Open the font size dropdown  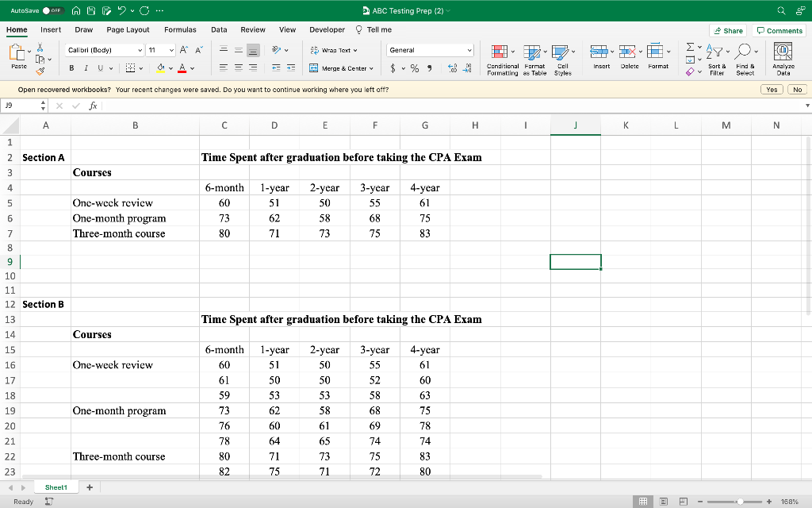(171, 50)
